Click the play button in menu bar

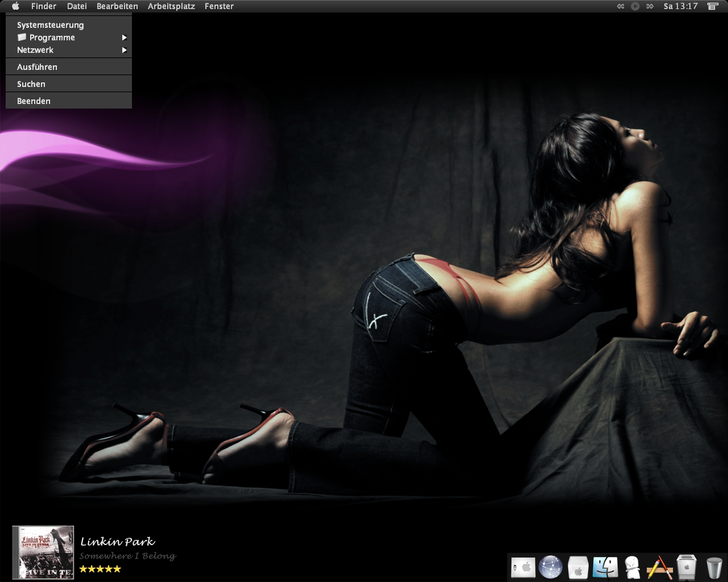(x=635, y=6)
